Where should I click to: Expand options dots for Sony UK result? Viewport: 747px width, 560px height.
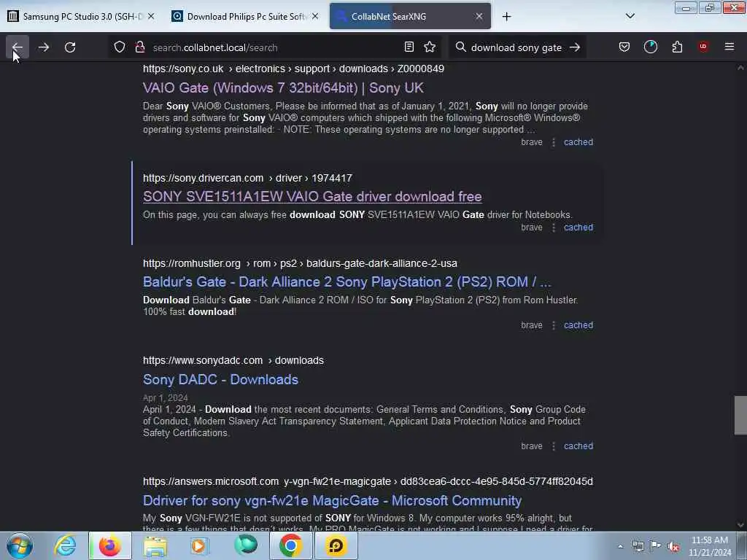553,142
